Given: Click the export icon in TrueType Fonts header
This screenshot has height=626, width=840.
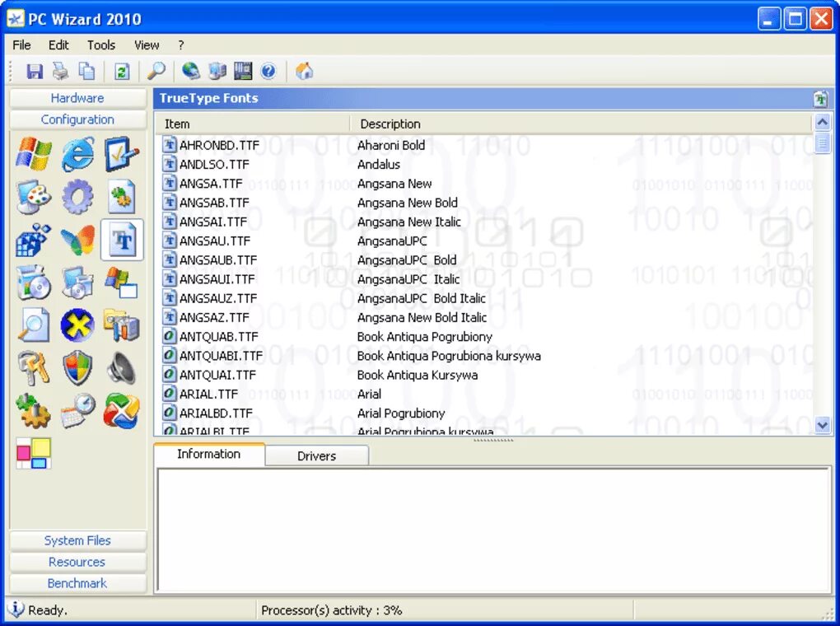Looking at the screenshot, I should pos(820,99).
